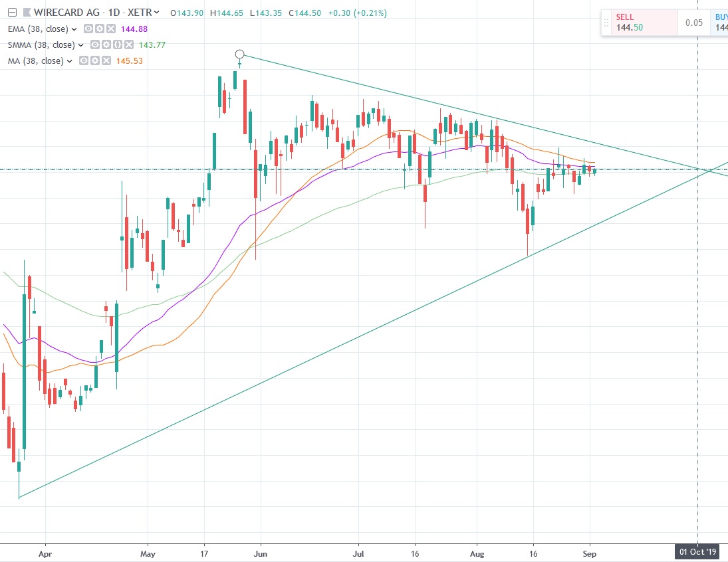Click the drag handle beside the SELL button
Viewport: 728px width, 562px height.
pos(606,23)
